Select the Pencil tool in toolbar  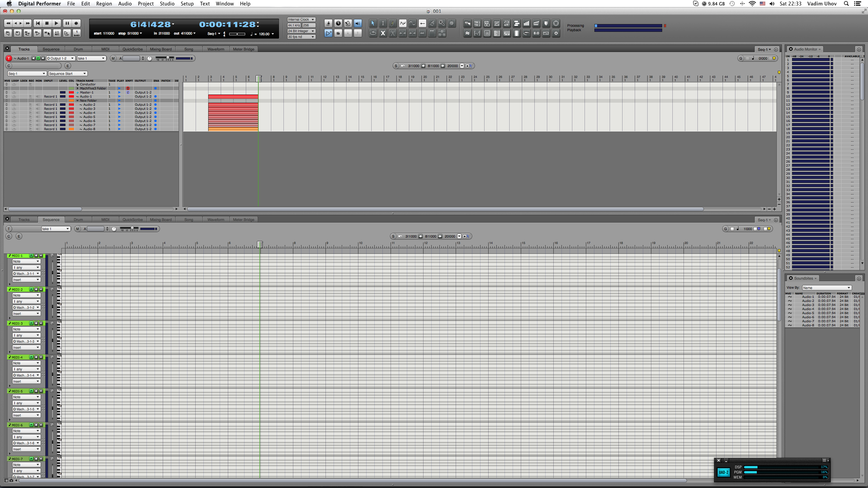(x=392, y=23)
